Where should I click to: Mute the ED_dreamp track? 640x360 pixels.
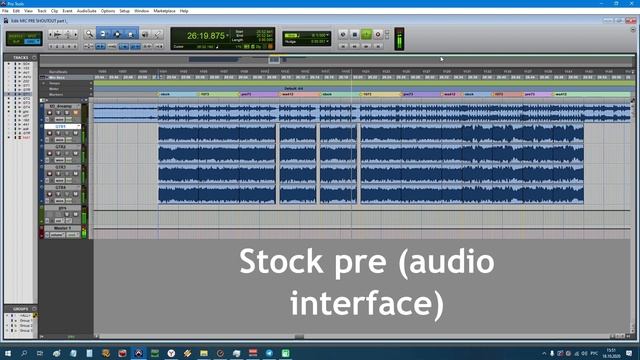[x=76, y=113]
